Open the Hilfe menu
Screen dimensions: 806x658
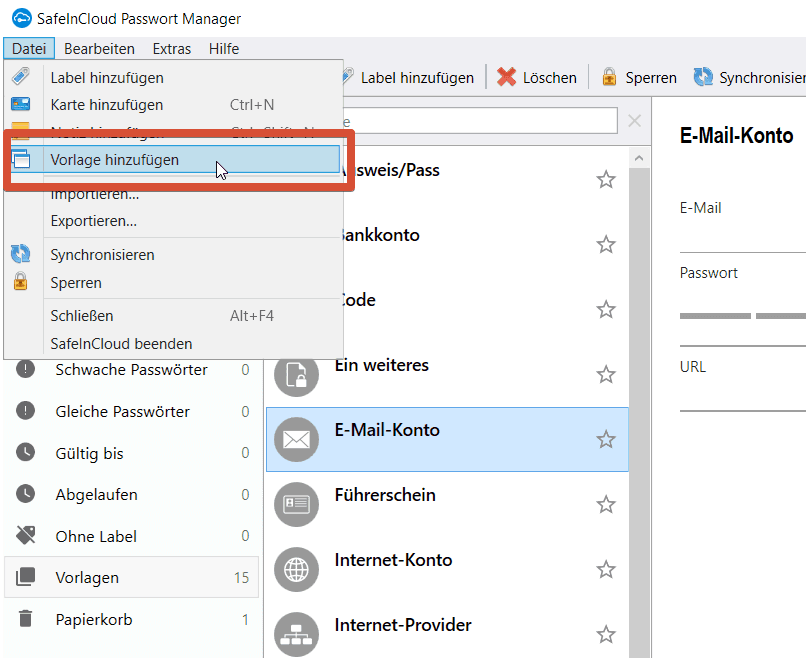[x=224, y=49]
